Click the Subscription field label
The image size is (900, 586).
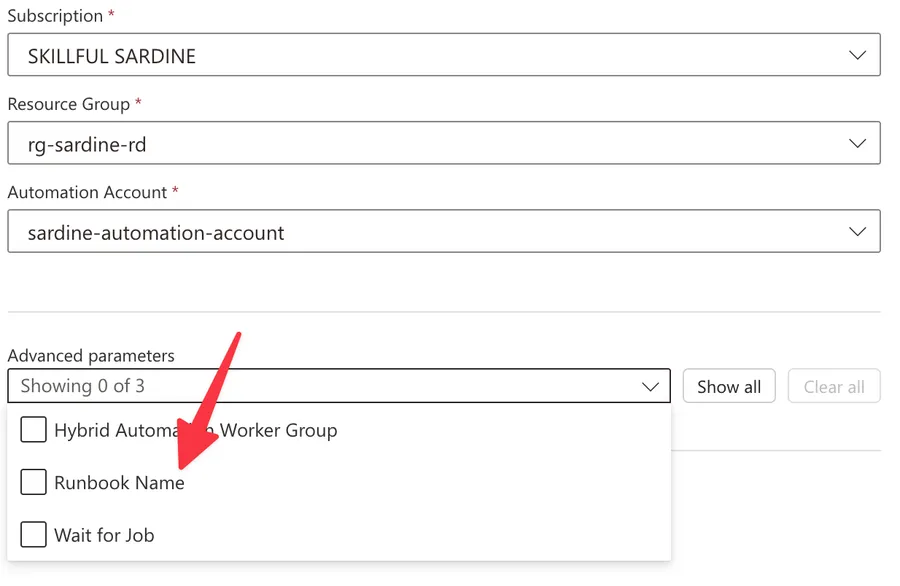pos(55,16)
